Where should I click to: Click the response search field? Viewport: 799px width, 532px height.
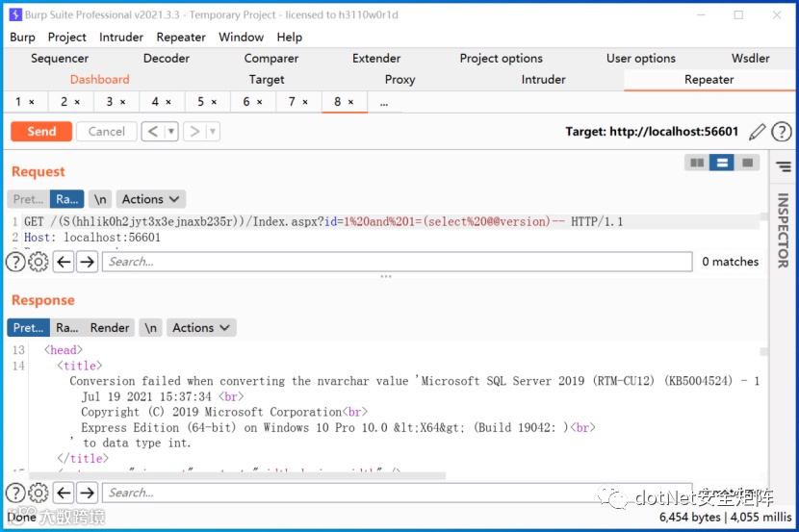[397, 493]
